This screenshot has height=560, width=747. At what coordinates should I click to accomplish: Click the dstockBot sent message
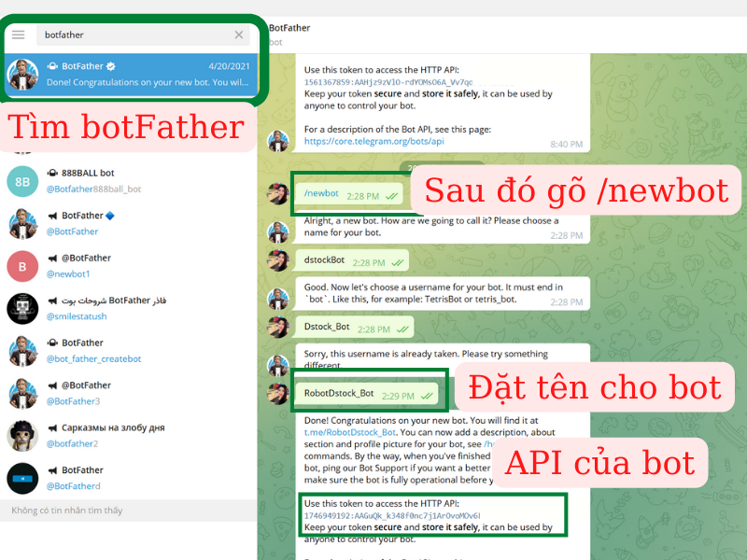tap(352, 261)
